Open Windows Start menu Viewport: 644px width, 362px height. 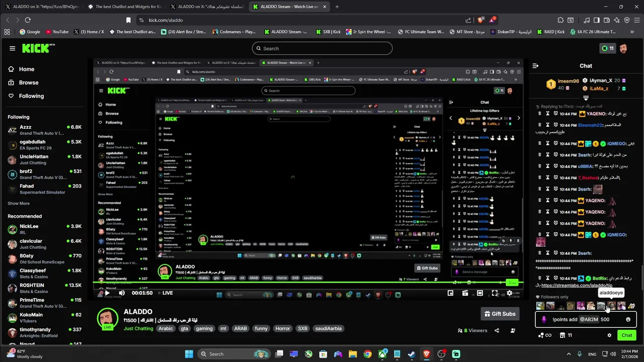click(189, 354)
